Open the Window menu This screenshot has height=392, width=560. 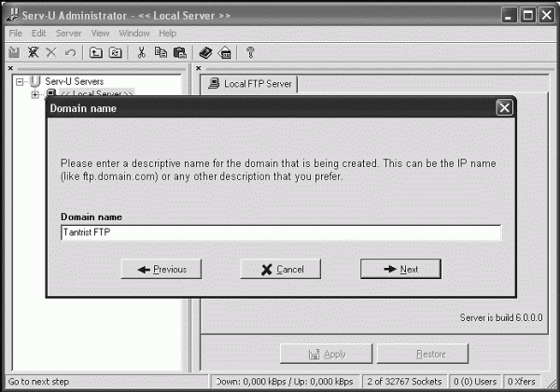point(134,34)
